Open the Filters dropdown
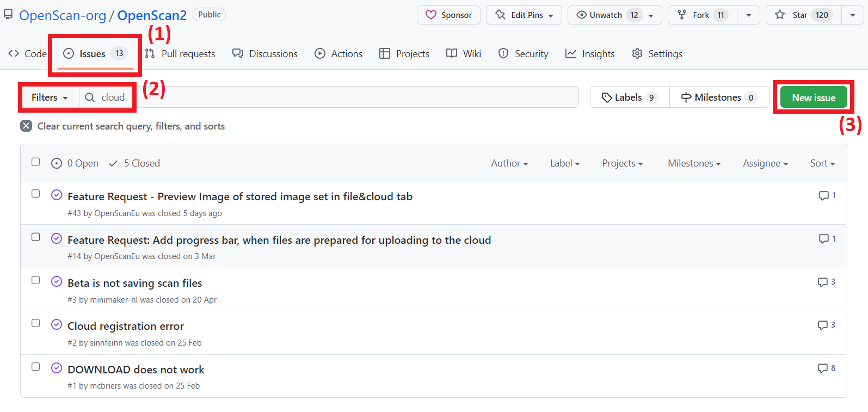Viewport: 868px width, 412px height. click(50, 97)
